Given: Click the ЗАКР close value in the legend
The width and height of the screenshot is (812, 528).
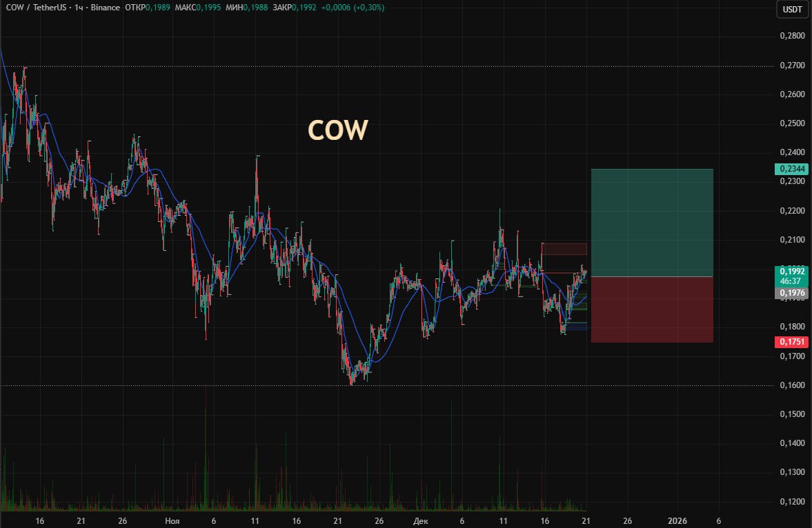Looking at the screenshot, I should tap(294, 8).
